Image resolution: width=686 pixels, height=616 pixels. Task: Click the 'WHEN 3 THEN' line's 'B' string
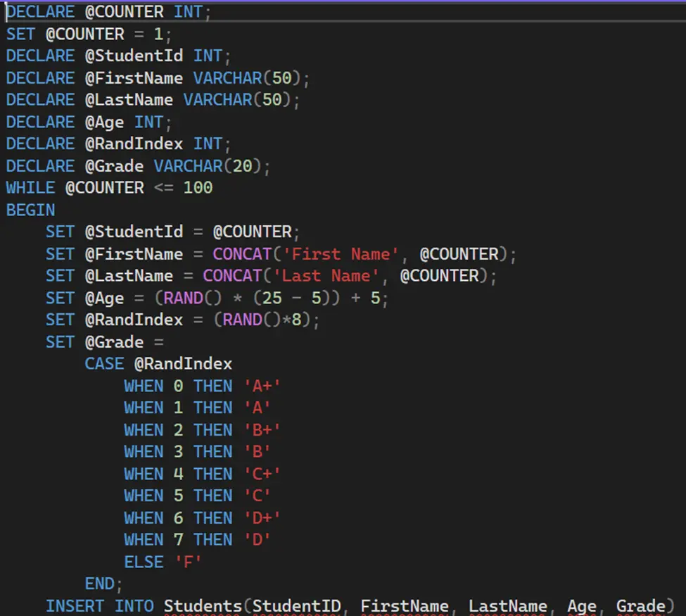[x=257, y=452]
